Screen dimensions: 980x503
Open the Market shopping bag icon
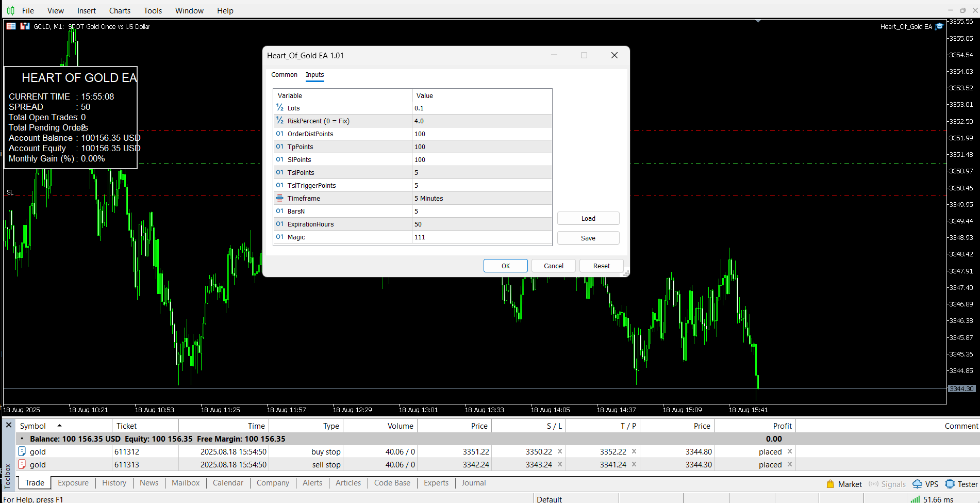(x=830, y=484)
